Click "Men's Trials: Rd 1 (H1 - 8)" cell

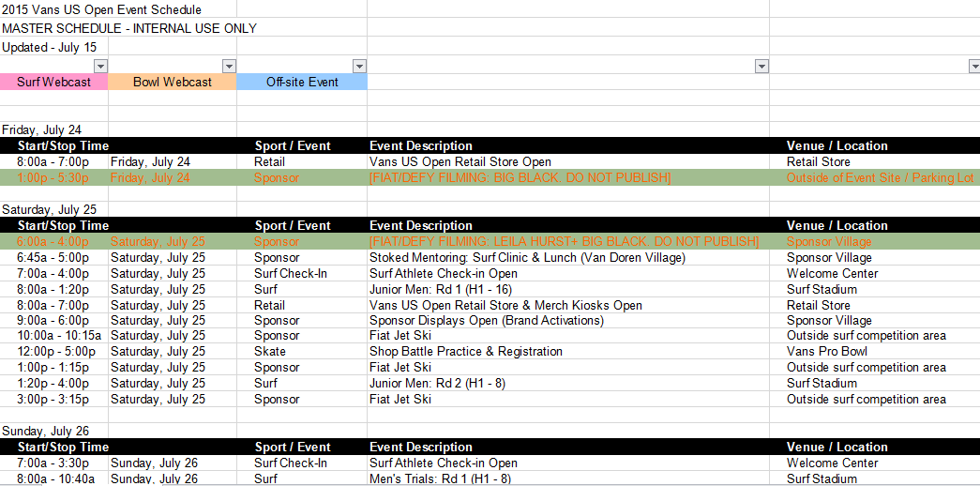click(440, 479)
